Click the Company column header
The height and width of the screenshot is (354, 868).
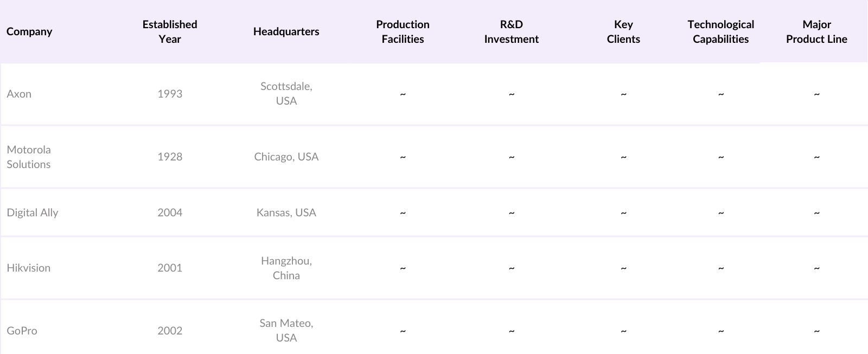[29, 31]
